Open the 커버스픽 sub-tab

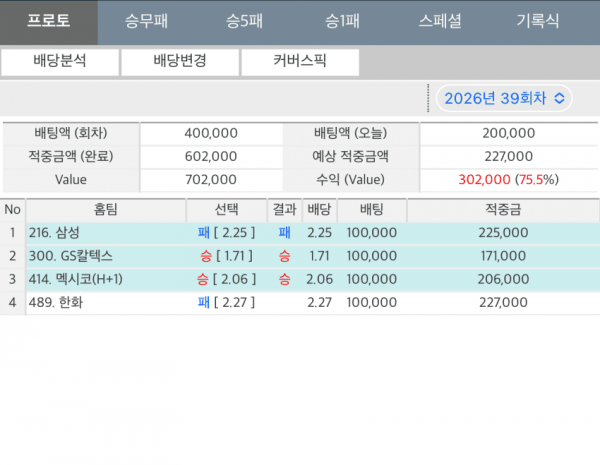(x=300, y=61)
